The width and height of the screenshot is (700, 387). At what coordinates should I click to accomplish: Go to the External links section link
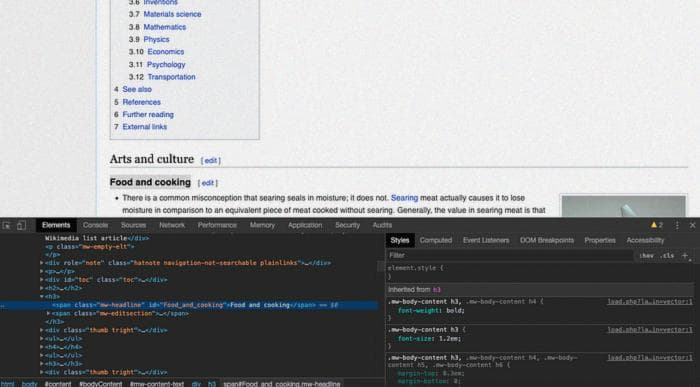point(145,127)
